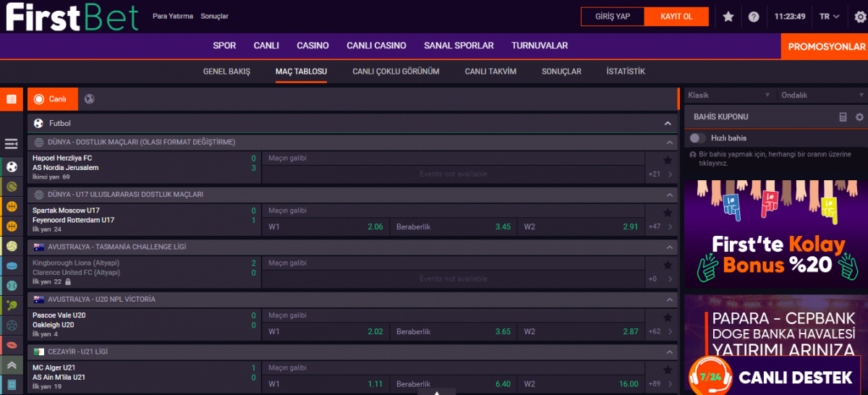Viewport: 868px width, 395px height.
Task: Select the rugby ball sport icon
Action: (x=12, y=345)
